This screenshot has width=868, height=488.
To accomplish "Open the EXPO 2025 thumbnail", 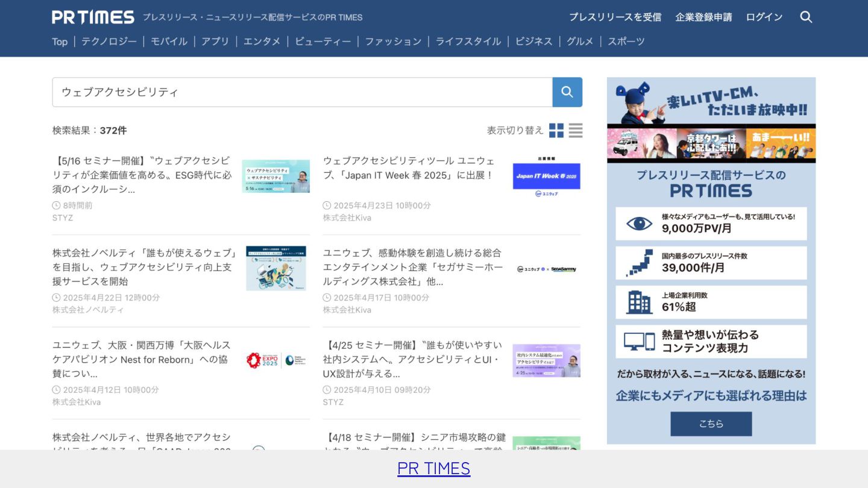I will [276, 360].
